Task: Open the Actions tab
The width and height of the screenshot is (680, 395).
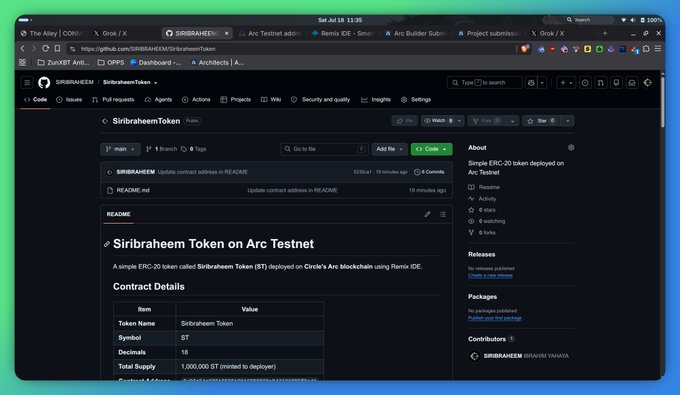Action: 196,100
